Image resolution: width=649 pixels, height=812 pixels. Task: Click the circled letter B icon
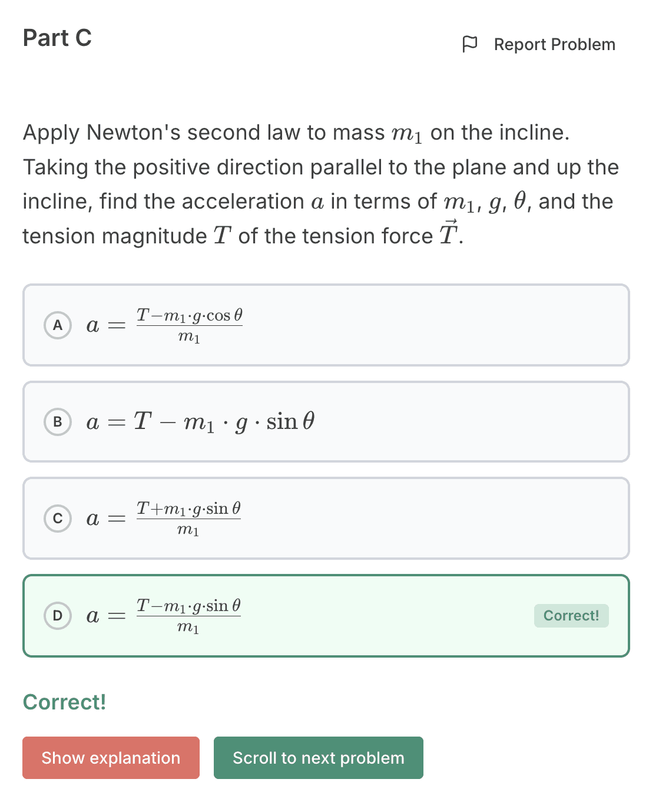(x=58, y=421)
